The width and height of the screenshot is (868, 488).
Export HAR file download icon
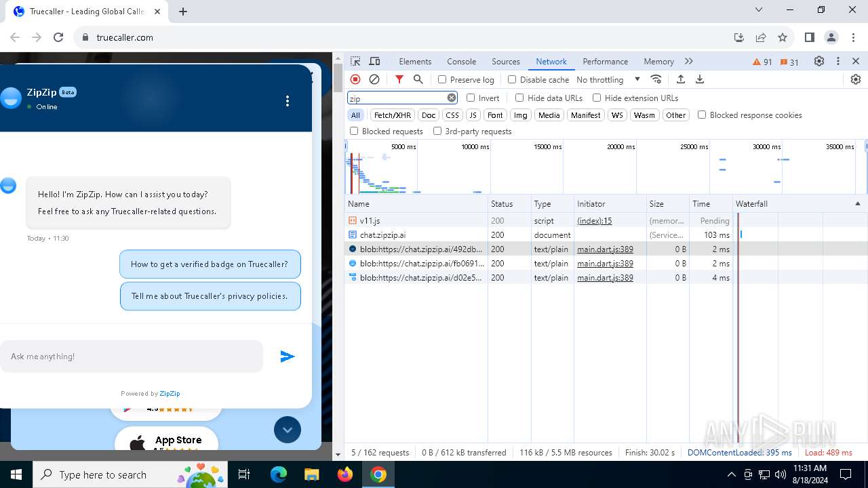tap(700, 79)
